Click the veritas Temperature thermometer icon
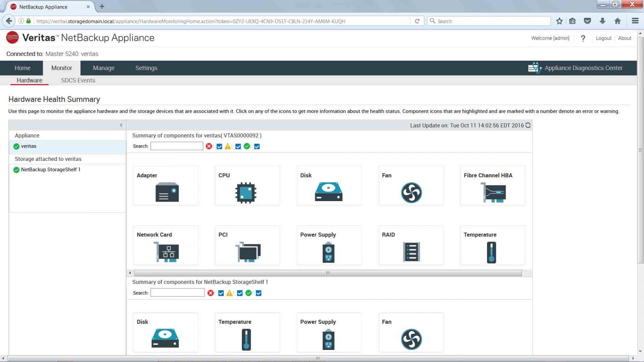This screenshot has height=362, width=644. [x=491, y=253]
